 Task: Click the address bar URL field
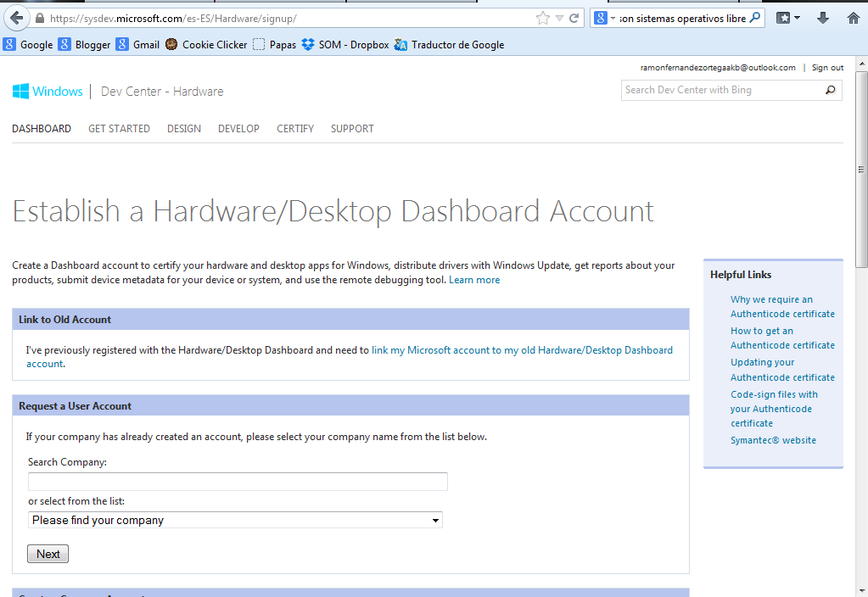[288, 19]
